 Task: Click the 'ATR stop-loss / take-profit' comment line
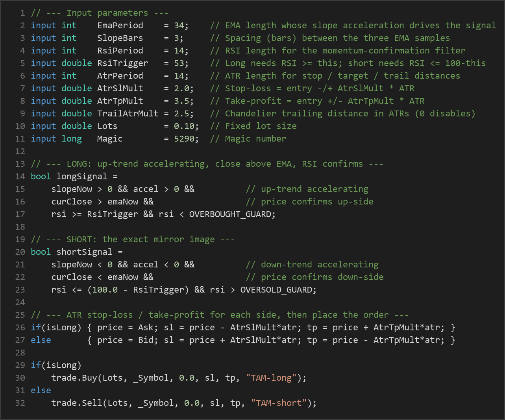(220, 315)
